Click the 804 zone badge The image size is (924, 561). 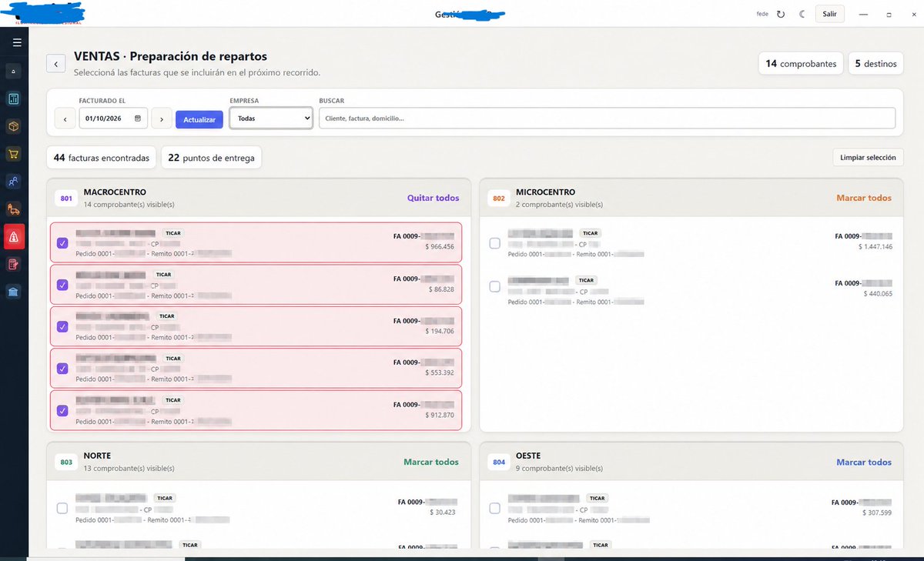point(499,462)
